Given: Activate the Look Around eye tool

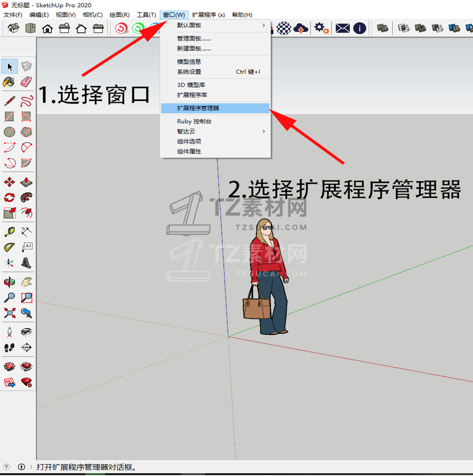Looking at the screenshot, I should tap(26, 332).
